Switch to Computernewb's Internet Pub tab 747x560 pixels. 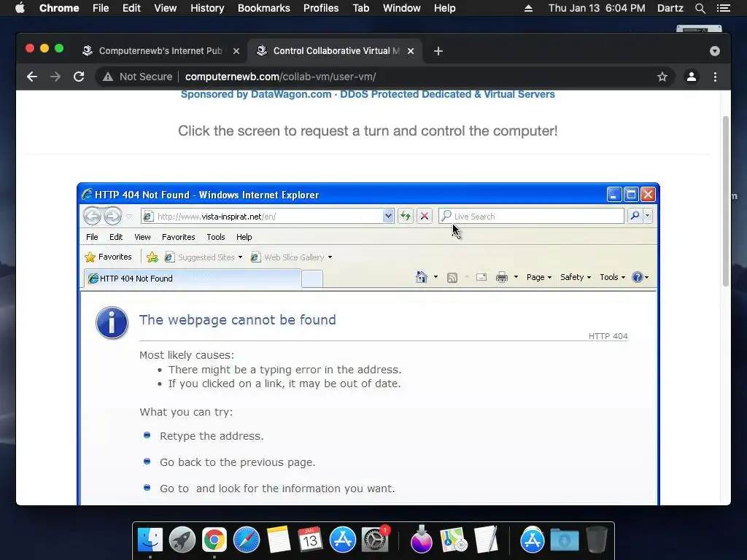click(160, 51)
